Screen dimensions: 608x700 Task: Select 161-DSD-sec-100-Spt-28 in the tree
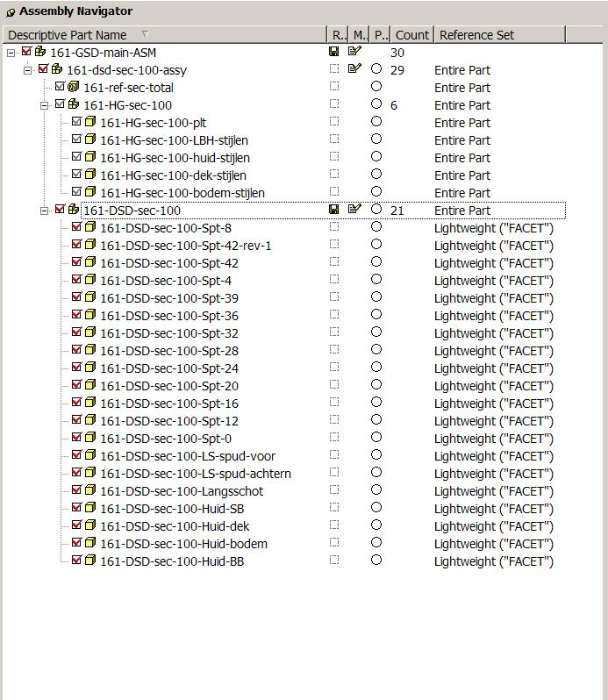(x=169, y=351)
